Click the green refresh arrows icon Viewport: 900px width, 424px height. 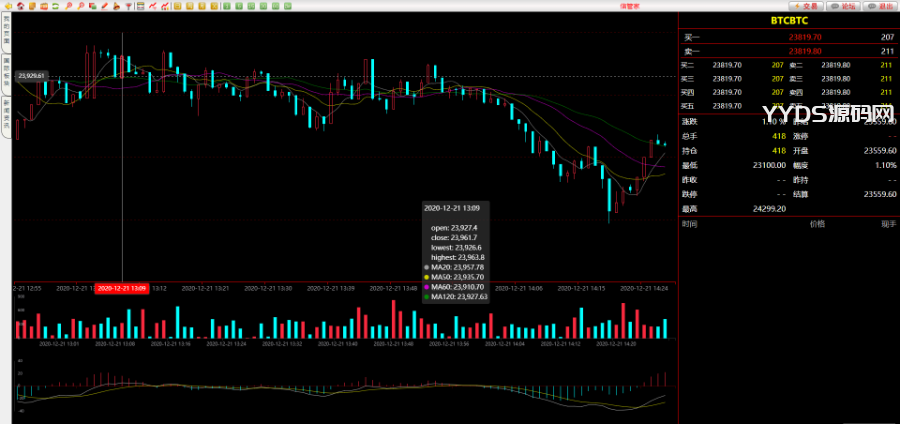tap(56, 6)
